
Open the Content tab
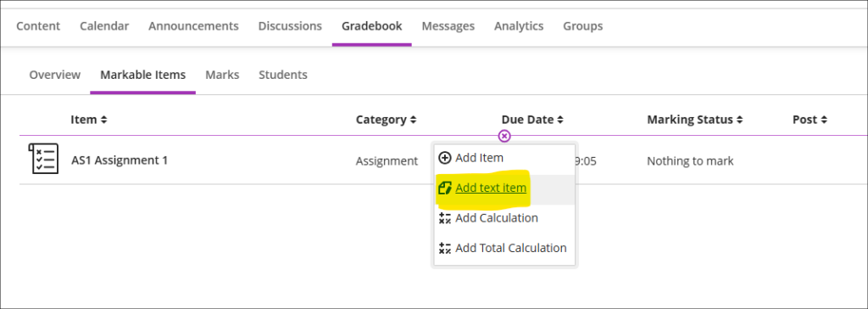38,26
